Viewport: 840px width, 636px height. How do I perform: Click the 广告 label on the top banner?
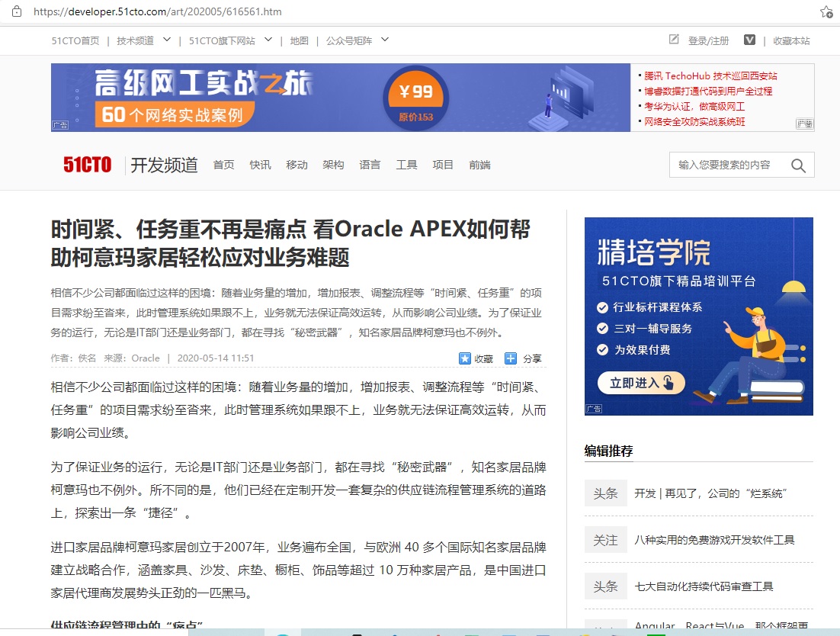click(x=60, y=125)
